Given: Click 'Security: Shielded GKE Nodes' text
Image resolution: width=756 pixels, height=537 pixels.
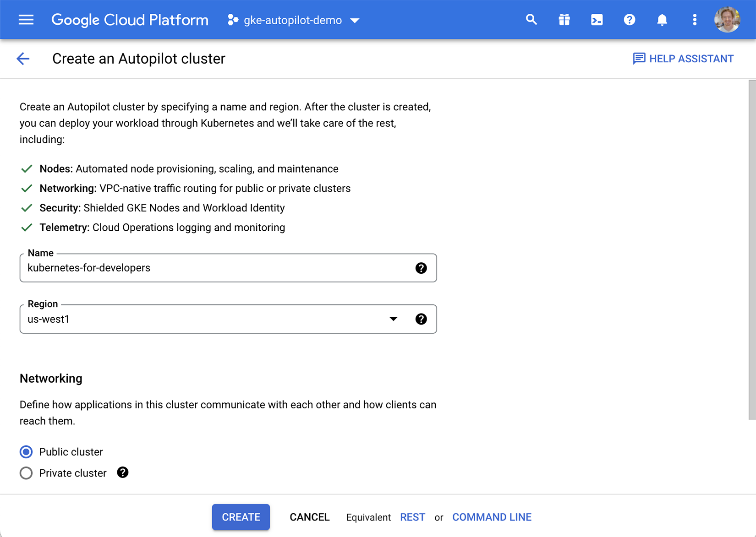Looking at the screenshot, I should [162, 208].
